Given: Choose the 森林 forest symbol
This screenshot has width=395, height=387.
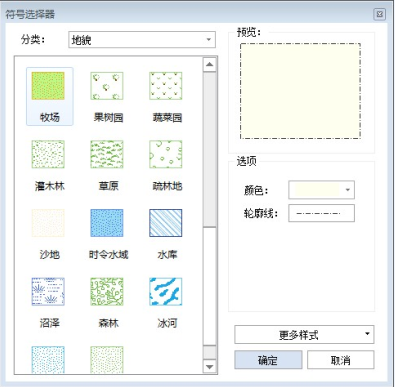Looking at the screenshot, I should pos(107,302).
